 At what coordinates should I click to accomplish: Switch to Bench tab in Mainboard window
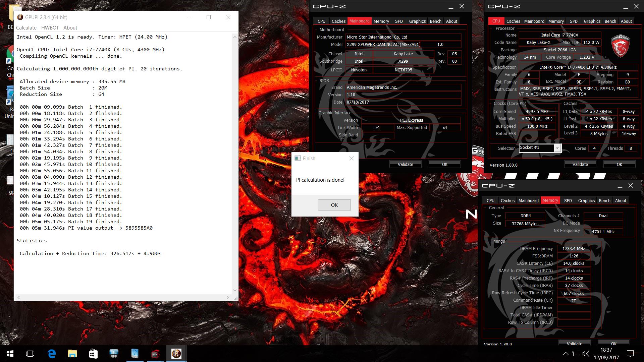(x=436, y=21)
